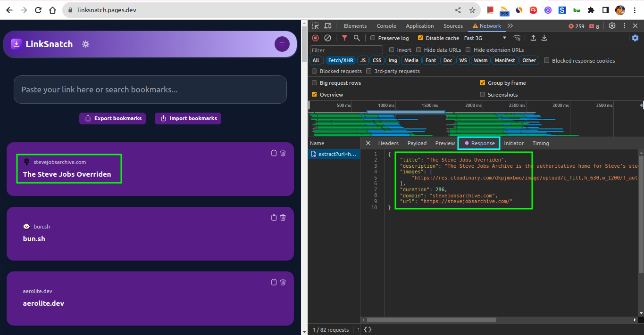Close the request details pane
Viewport: 644px width, 335px height.
point(368,143)
